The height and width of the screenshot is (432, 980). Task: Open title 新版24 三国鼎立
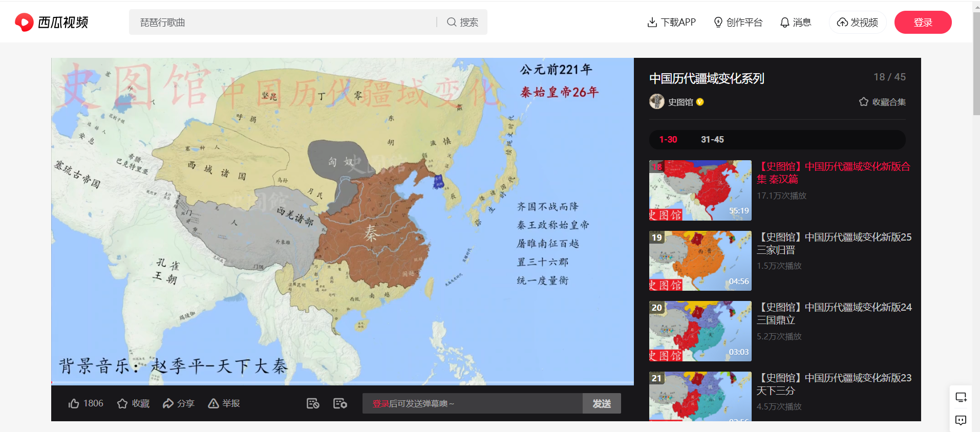(x=834, y=313)
